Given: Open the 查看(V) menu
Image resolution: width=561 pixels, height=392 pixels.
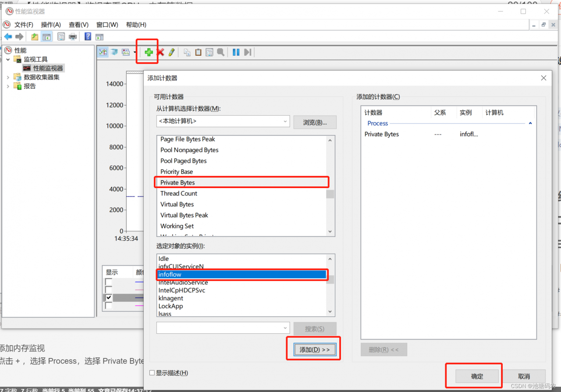Looking at the screenshot, I should click(x=78, y=25).
